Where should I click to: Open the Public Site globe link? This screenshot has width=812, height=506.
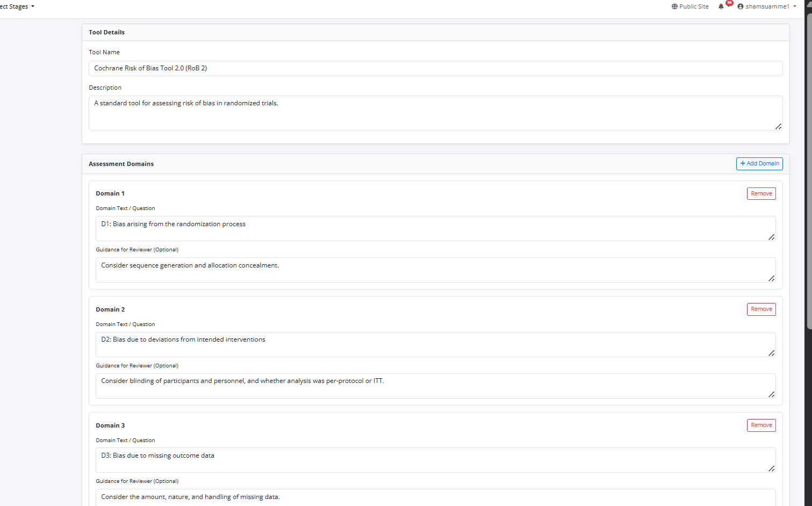(x=690, y=7)
